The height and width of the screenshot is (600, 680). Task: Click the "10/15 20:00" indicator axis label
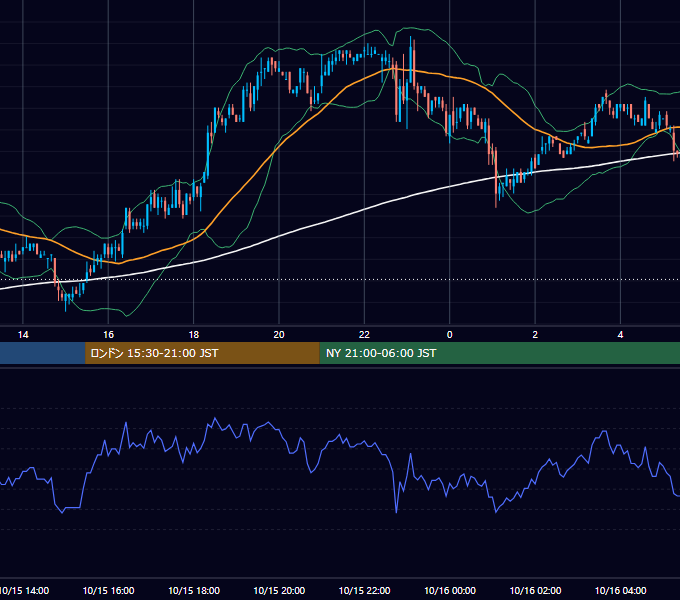[x=279, y=590]
